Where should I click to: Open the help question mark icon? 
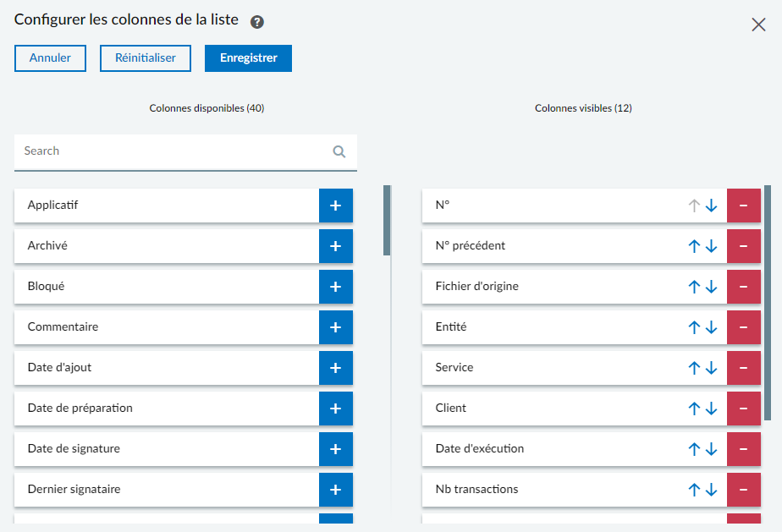pos(257,22)
